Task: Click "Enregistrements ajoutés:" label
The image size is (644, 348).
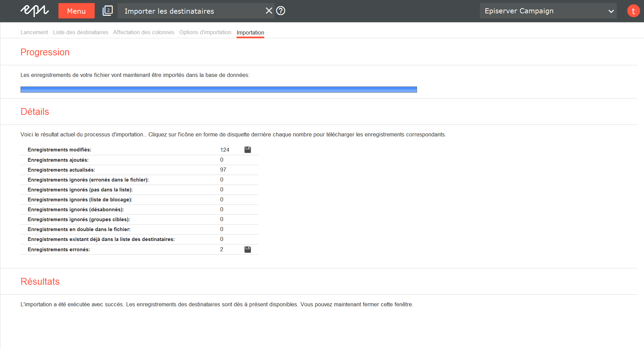Action: click(x=58, y=160)
